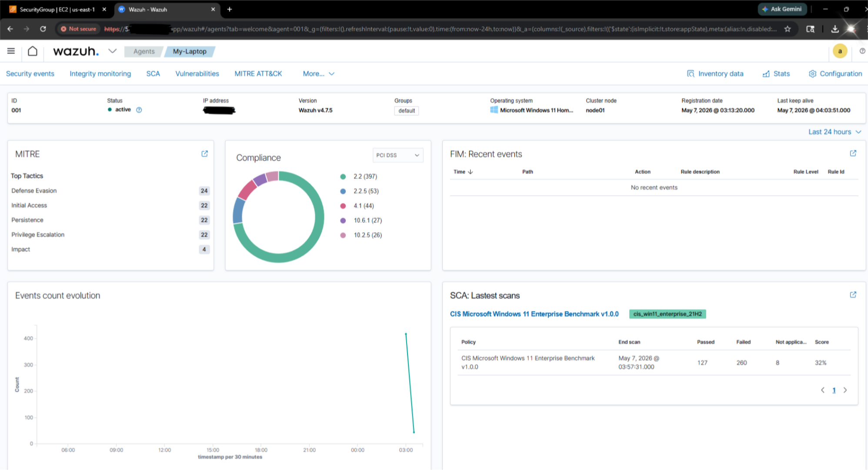Change the Last 24 hours time range
Image resolution: width=868 pixels, height=470 pixels.
(x=835, y=132)
